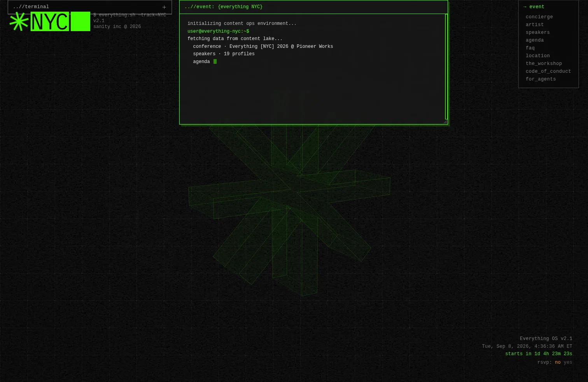
Task: Open the concierge section
Action: (539, 17)
